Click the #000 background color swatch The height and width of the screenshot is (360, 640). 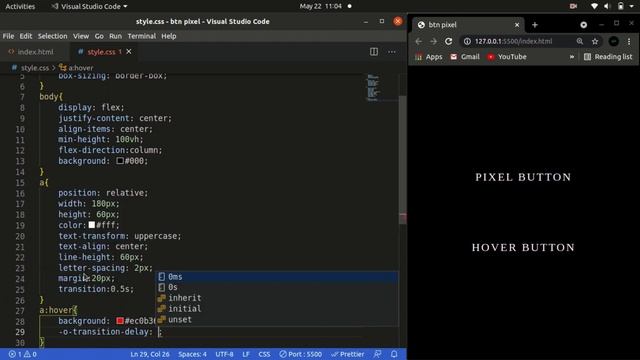tap(120, 161)
